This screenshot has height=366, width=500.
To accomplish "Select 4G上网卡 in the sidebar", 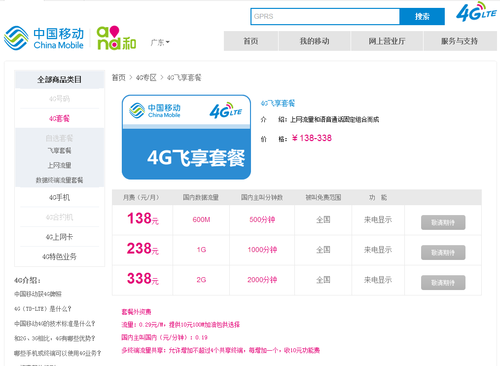I will (x=59, y=237).
